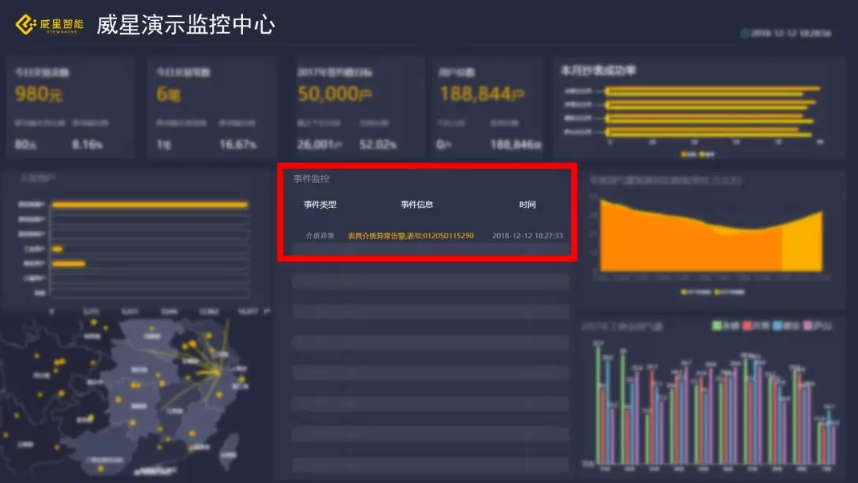Click the 事件类型 column header
The width and height of the screenshot is (858, 483).
pos(320,205)
